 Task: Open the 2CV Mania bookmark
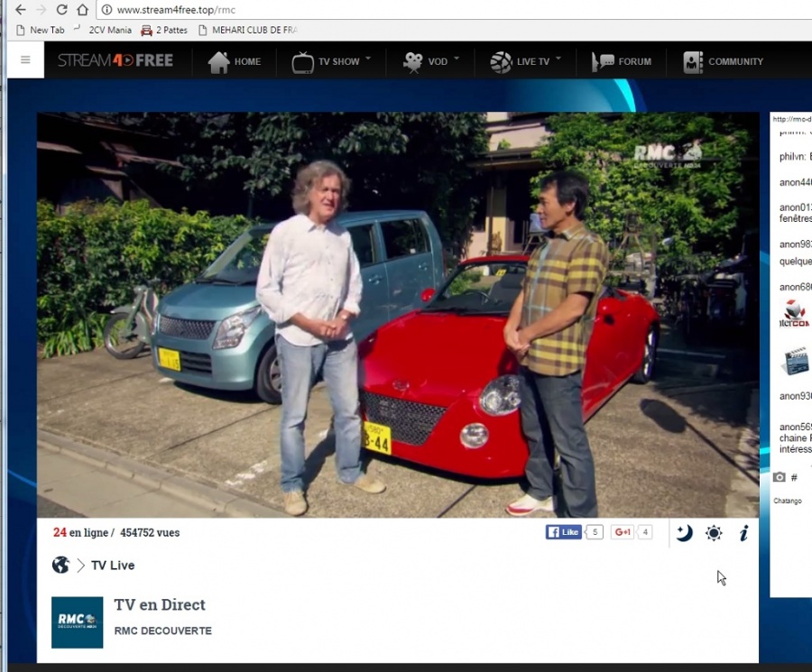pos(103,30)
